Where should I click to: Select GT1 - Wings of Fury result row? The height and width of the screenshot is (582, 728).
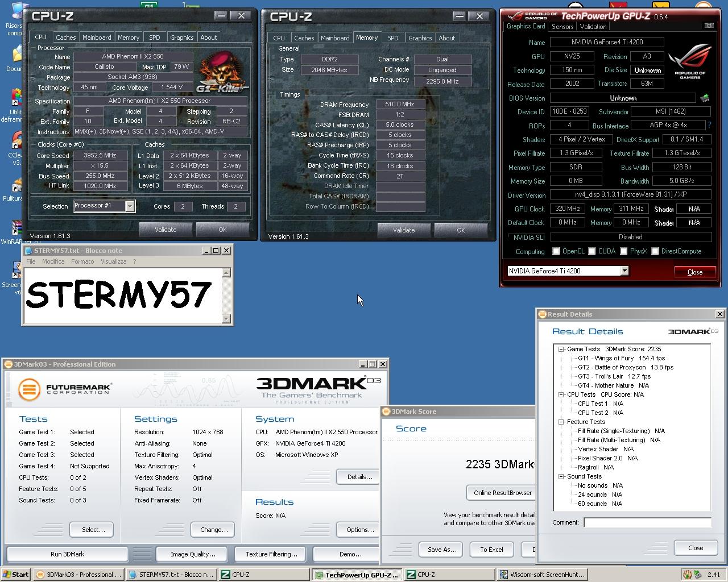(x=621, y=358)
